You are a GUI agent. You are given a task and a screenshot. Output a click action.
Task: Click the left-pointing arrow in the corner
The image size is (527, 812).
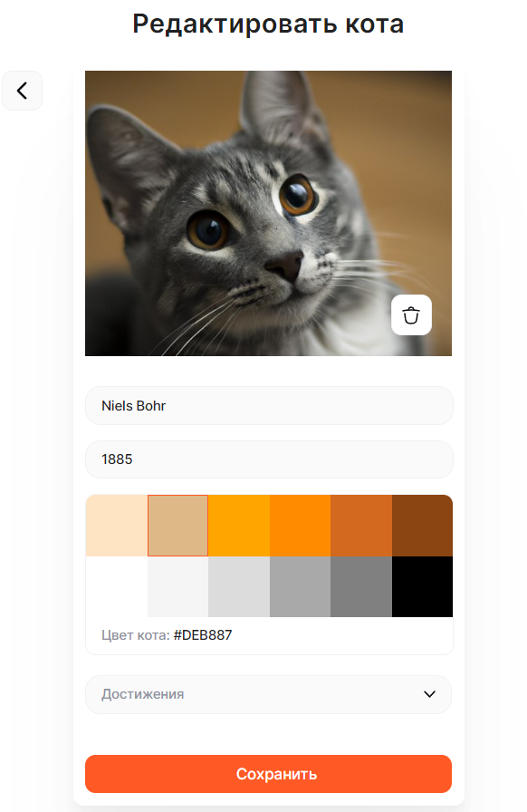point(22,91)
